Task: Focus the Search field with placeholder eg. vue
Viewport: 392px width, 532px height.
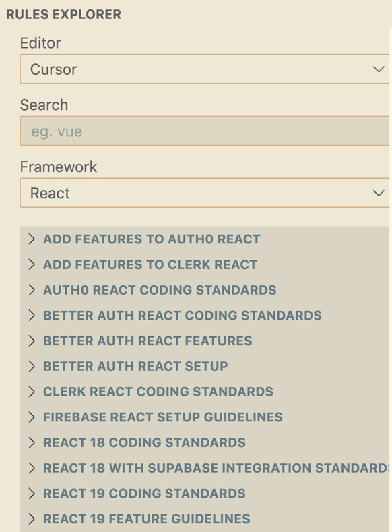Action: [x=205, y=131]
